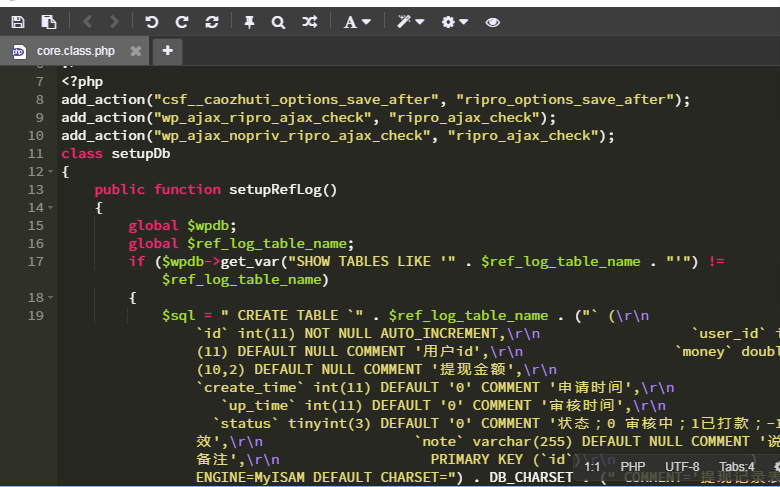
Task: Collapse the code fold at line 18
Action: click(50, 297)
